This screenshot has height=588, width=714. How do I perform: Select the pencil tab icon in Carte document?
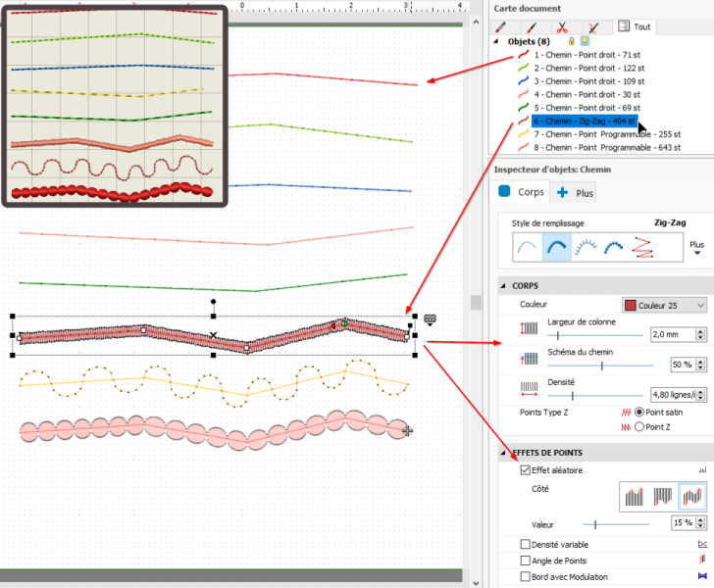point(500,27)
